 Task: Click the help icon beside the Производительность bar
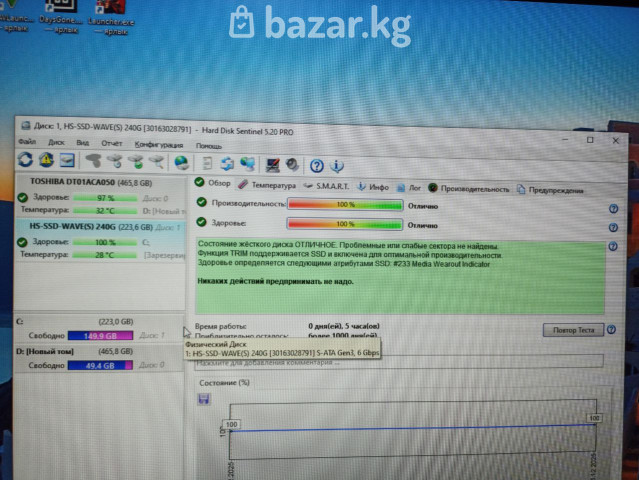(613, 208)
